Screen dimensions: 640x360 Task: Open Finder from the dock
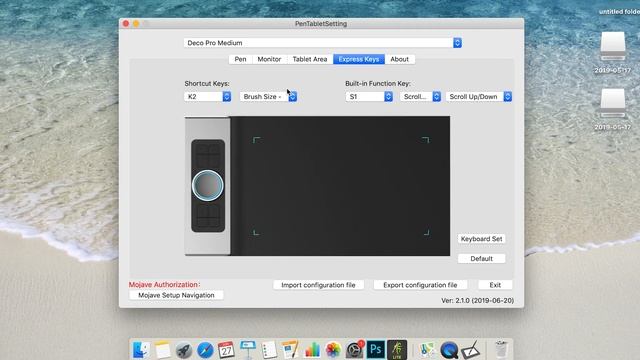[141, 350]
